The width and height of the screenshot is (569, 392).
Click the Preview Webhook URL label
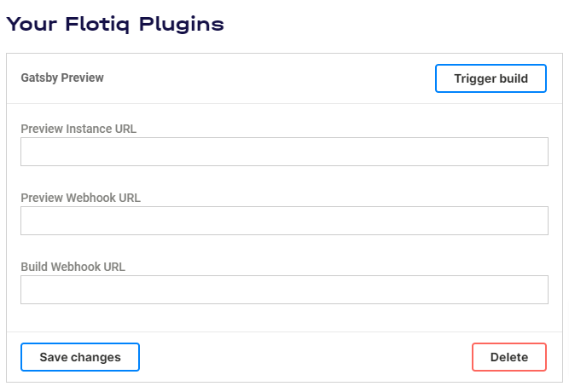click(80, 198)
